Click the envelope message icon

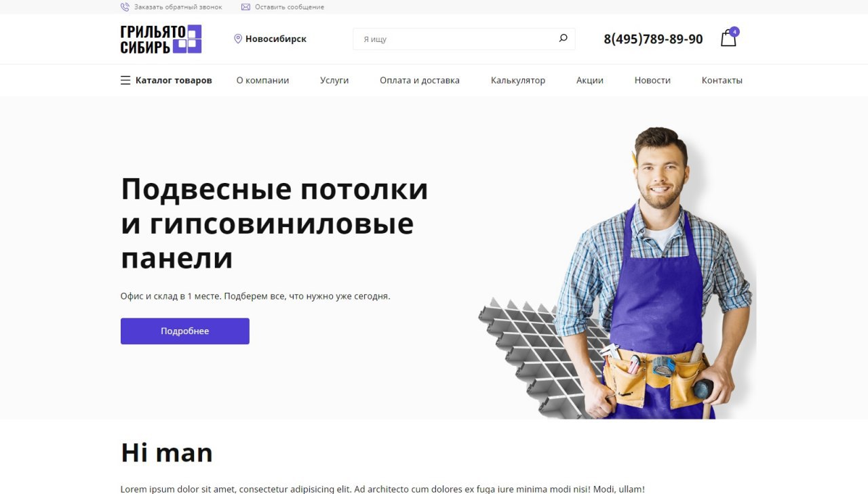[x=245, y=7]
